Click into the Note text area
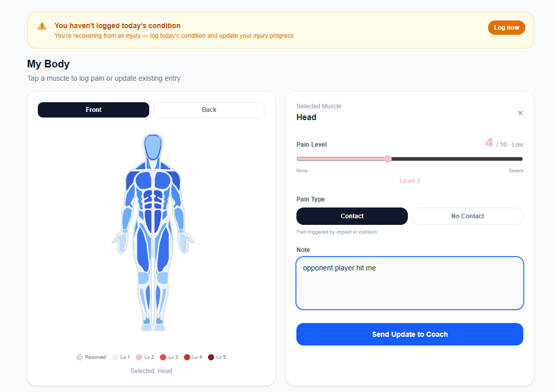 pyautogui.click(x=409, y=283)
